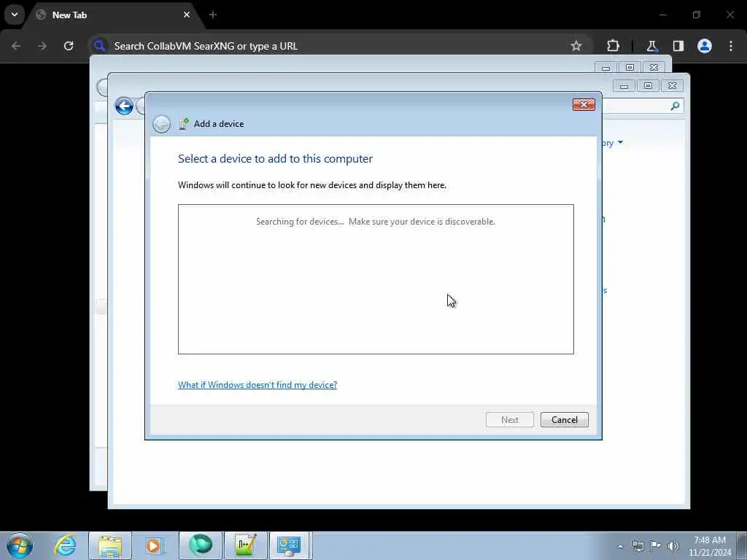Open 'What if Windows doesn't find my device?' link
747x560 pixels.
pos(258,385)
